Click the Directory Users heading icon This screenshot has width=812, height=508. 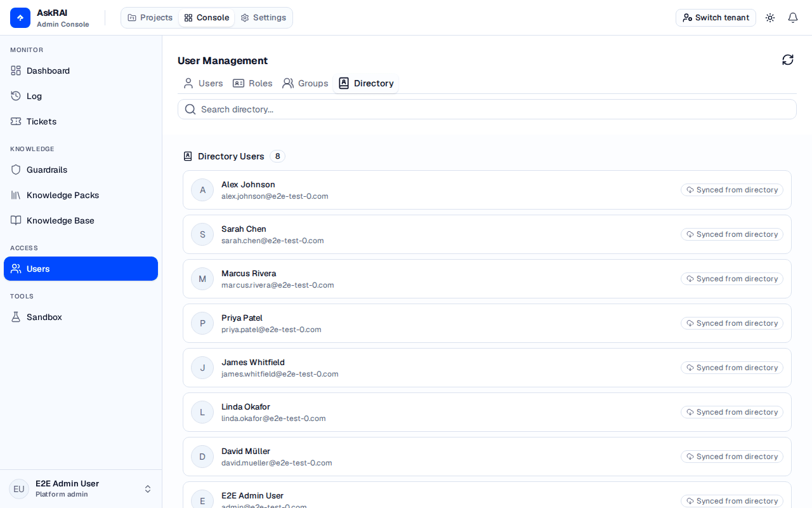point(188,156)
